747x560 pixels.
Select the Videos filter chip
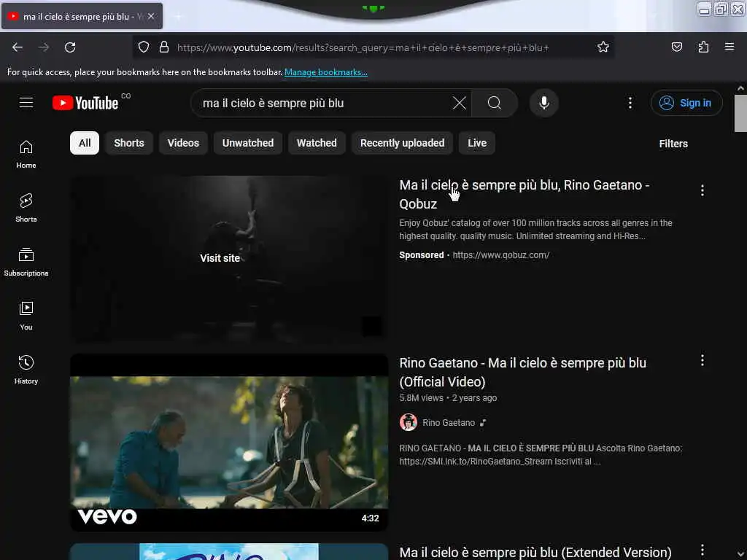coord(183,143)
